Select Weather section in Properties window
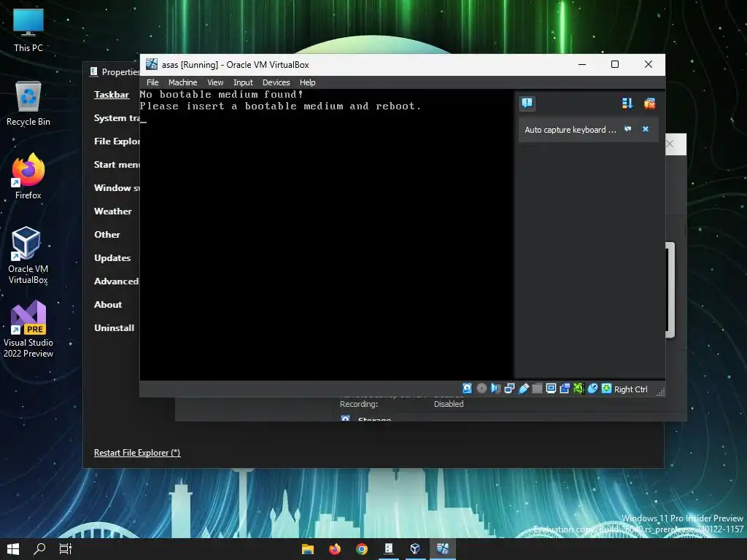Screen dimensions: 747x560 pos(113,211)
